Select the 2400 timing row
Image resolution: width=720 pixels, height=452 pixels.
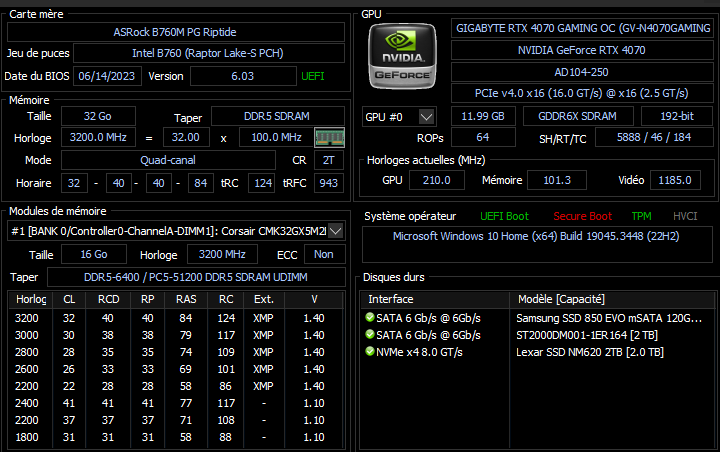[176, 403]
